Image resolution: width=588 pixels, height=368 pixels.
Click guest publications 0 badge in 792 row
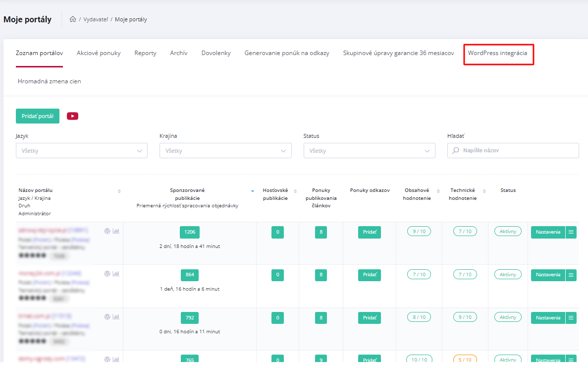pyautogui.click(x=277, y=318)
